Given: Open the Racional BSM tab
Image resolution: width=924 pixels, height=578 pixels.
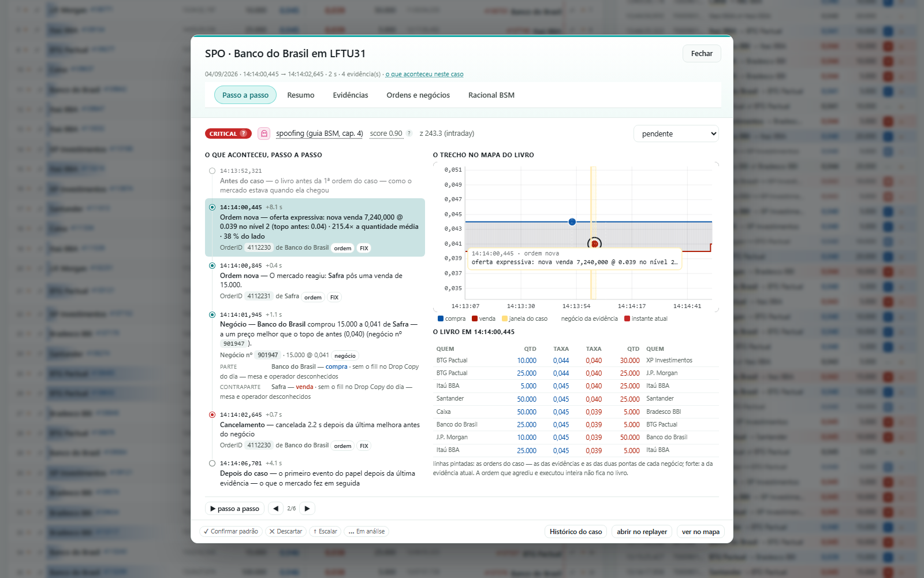Looking at the screenshot, I should [491, 95].
